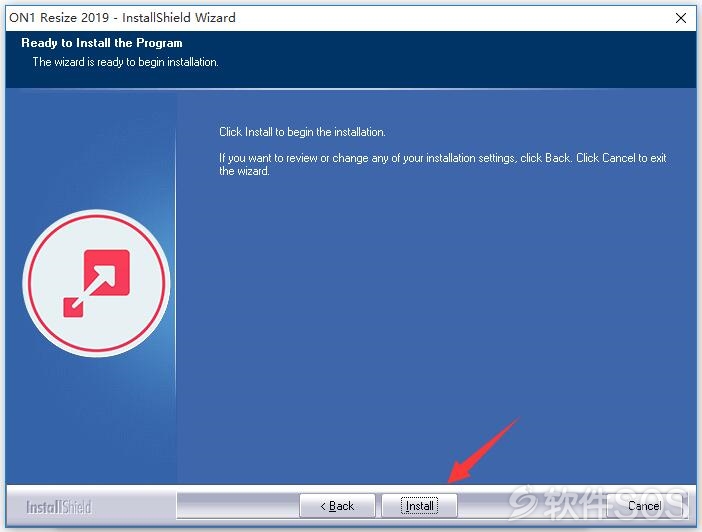Click the paragraph about reviewing installation settings
702x532 pixels.
click(x=442, y=164)
